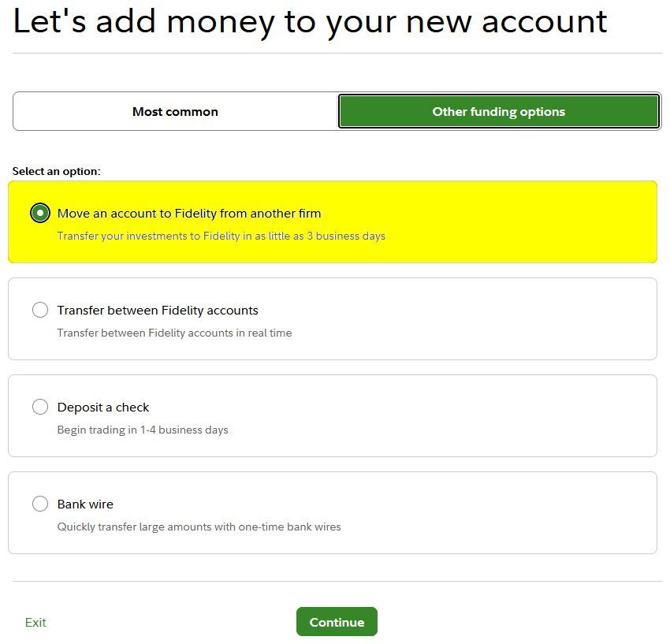Pick the Bank wire radio button
This screenshot has width=670, height=644.
(x=40, y=504)
